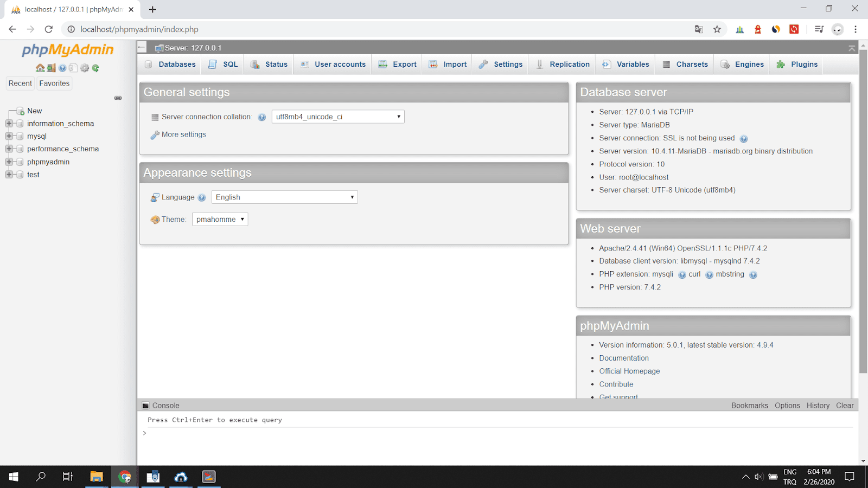Screen dimensions: 868x488
Task: Open File Explorer from the taskbar
Action: click(97, 477)
